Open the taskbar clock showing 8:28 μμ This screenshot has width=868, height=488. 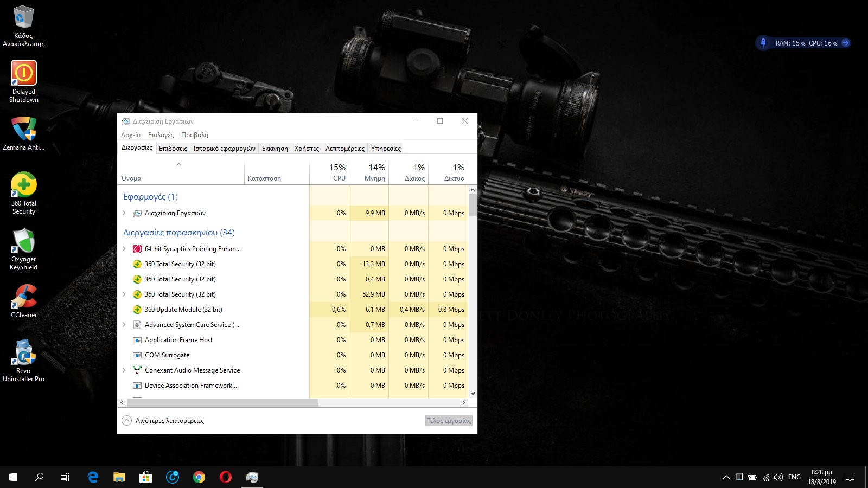click(822, 477)
